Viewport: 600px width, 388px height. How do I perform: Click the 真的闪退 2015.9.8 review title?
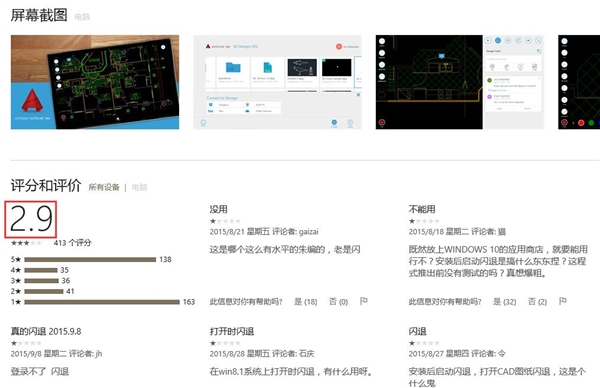(46, 331)
